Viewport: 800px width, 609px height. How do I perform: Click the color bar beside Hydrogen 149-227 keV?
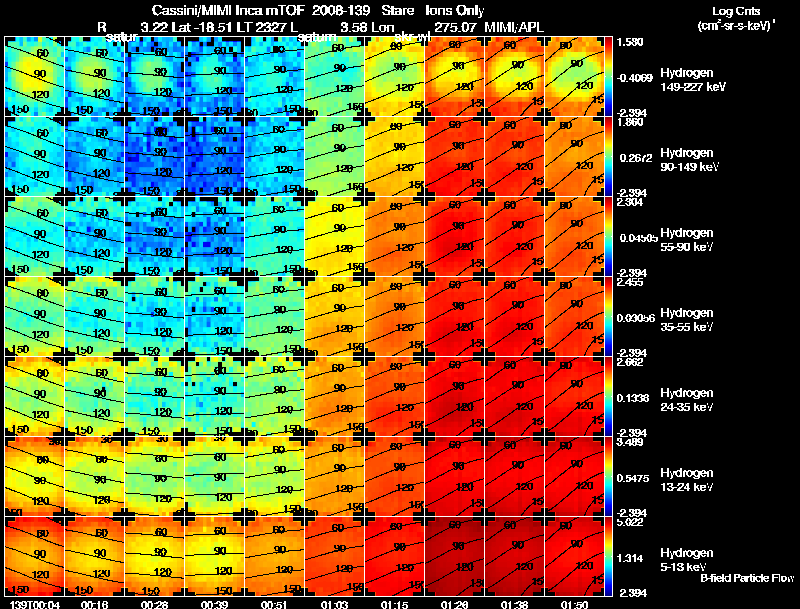(608, 77)
